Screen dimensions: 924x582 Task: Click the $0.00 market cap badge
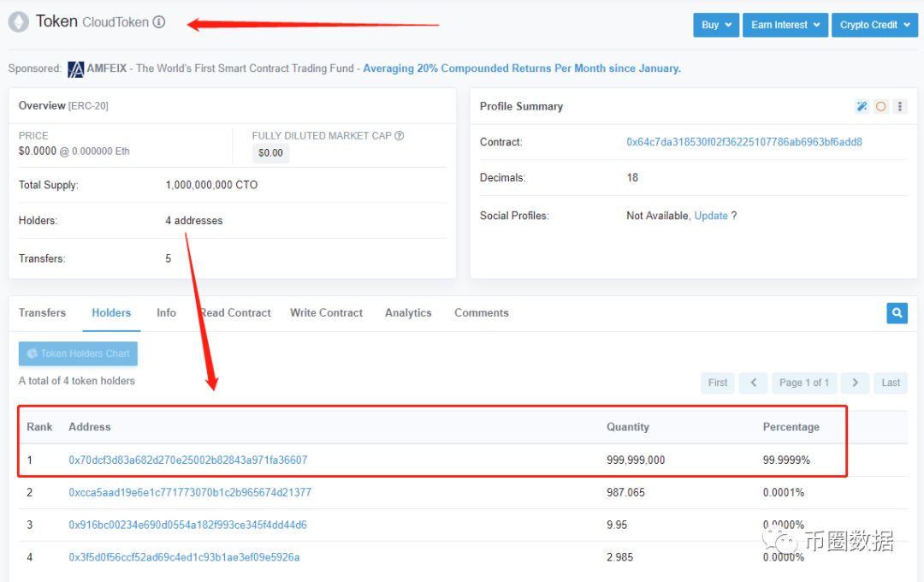pyautogui.click(x=270, y=152)
